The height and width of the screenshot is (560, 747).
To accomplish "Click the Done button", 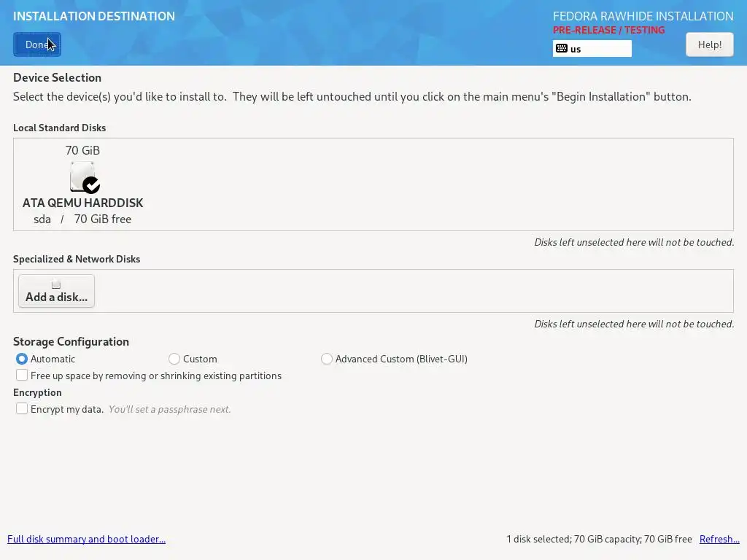I will 37,44.
